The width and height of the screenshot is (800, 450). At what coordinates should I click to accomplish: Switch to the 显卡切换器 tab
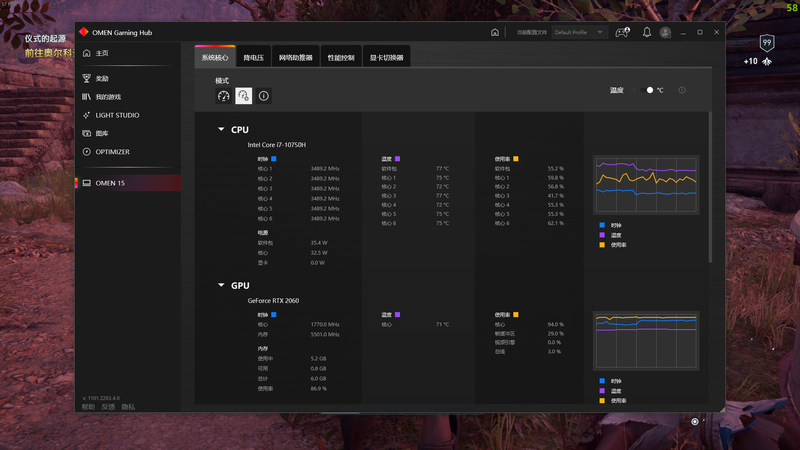(386, 57)
